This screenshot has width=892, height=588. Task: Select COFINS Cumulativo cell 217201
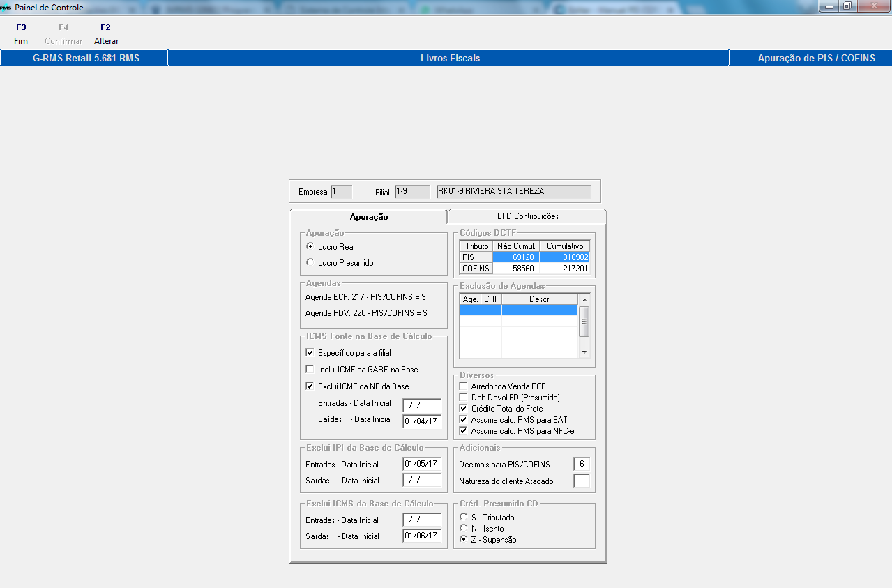tap(565, 269)
